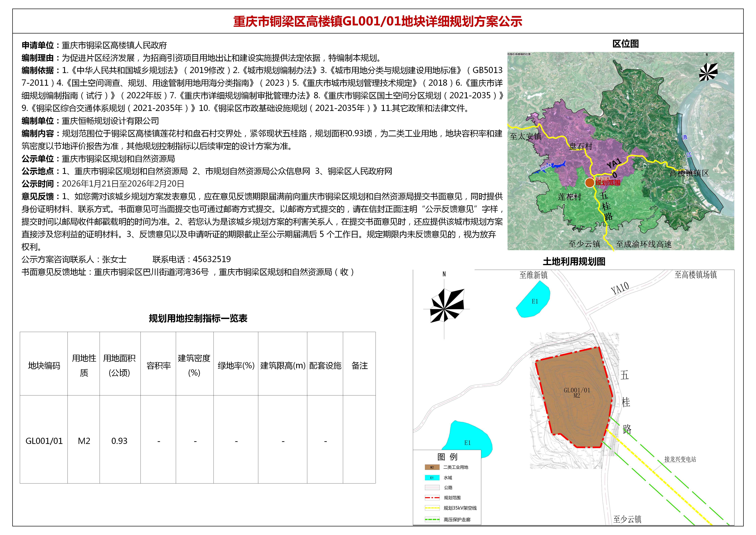Click the 0.93 land area table cell
Screen dimensions: 756x535
point(119,441)
